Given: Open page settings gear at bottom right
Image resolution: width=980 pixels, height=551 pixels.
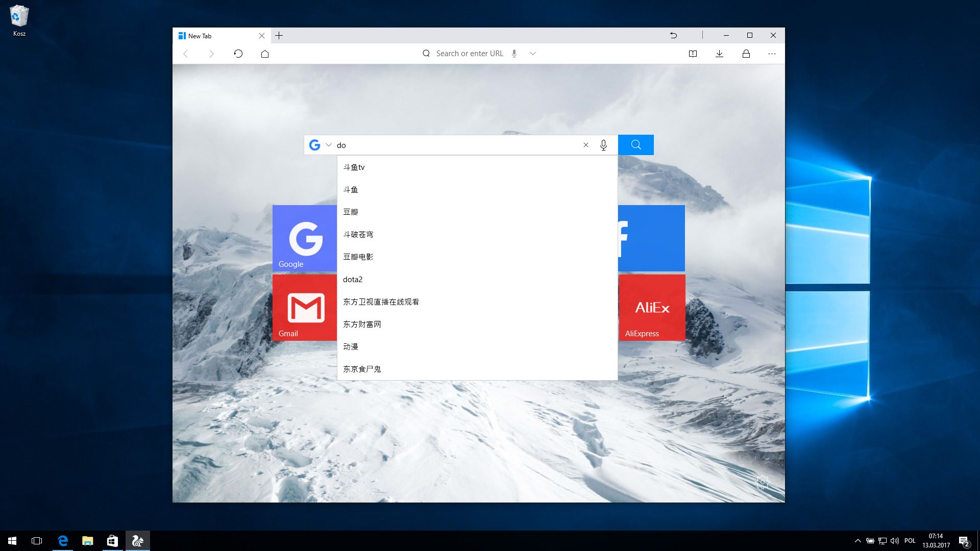Looking at the screenshot, I should [x=762, y=482].
